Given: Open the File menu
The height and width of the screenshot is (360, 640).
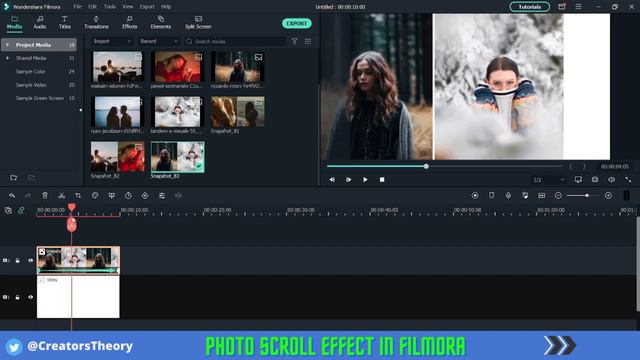Looking at the screenshot, I should (77, 7).
